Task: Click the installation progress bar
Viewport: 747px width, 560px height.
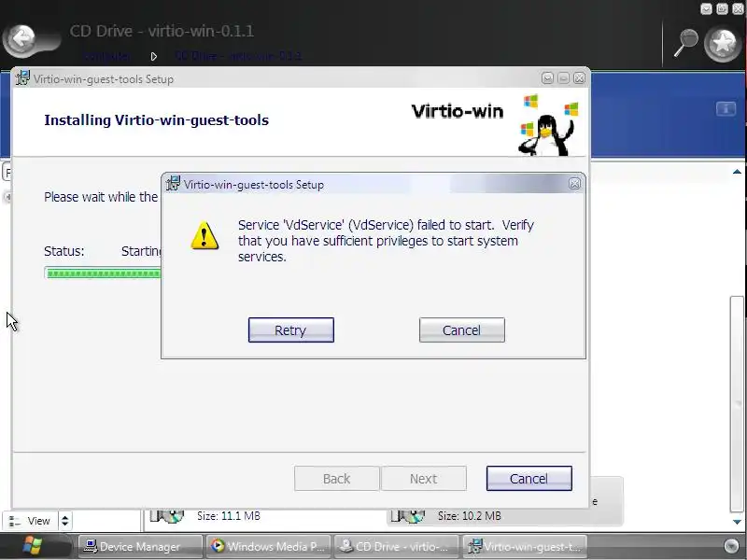Action: tap(103, 273)
